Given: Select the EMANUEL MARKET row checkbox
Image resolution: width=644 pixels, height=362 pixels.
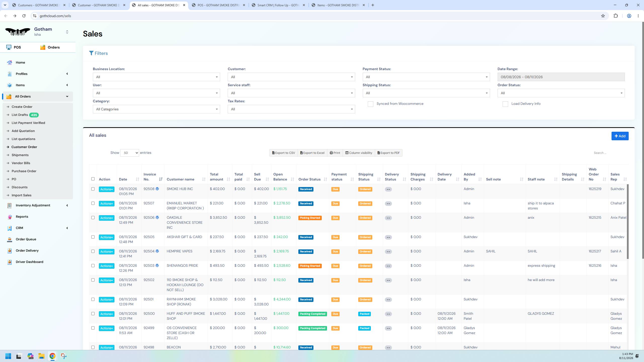Looking at the screenshot, I should pos(93,203).
